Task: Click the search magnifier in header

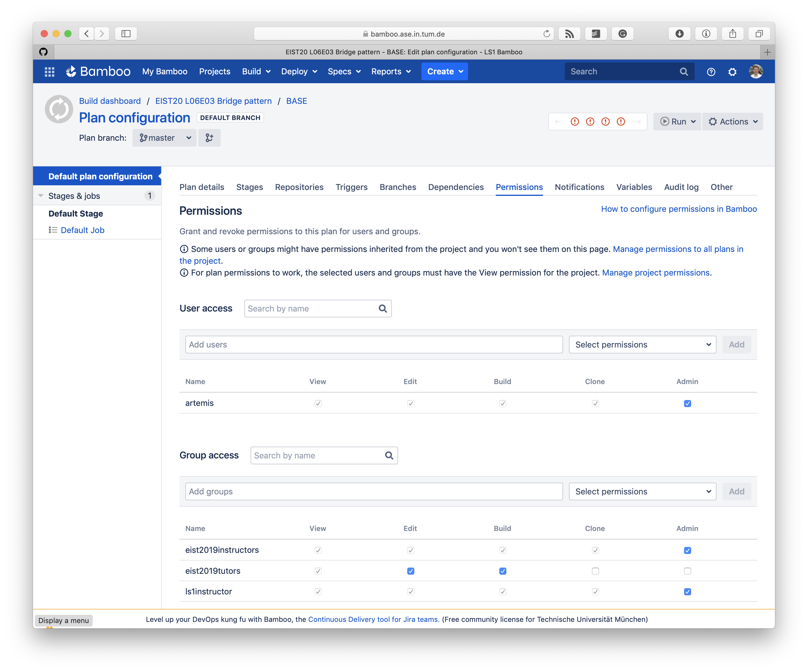Action: (x=684, y=72)
